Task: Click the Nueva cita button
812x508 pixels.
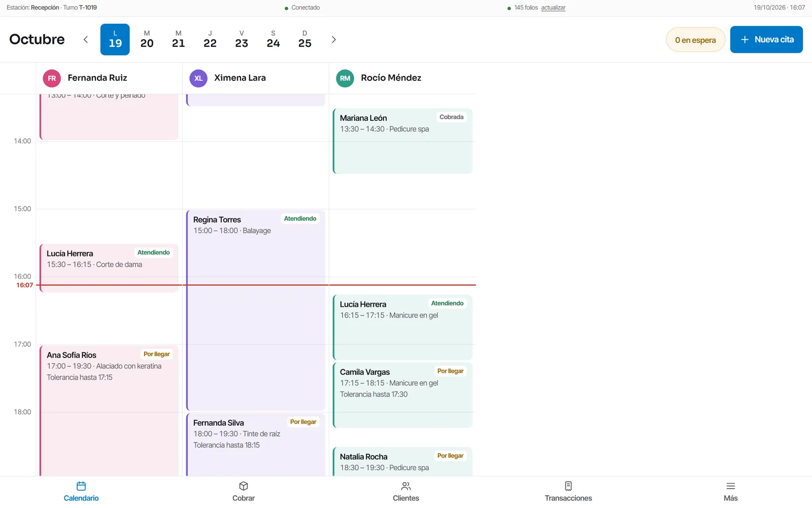Action: pyautogui.click(x=766, y=40)
